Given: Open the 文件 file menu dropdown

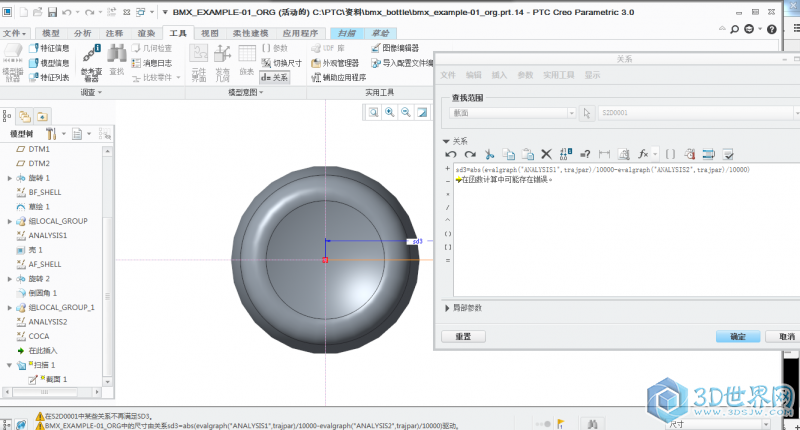Looking at the screenshot, I should point(14,33).
